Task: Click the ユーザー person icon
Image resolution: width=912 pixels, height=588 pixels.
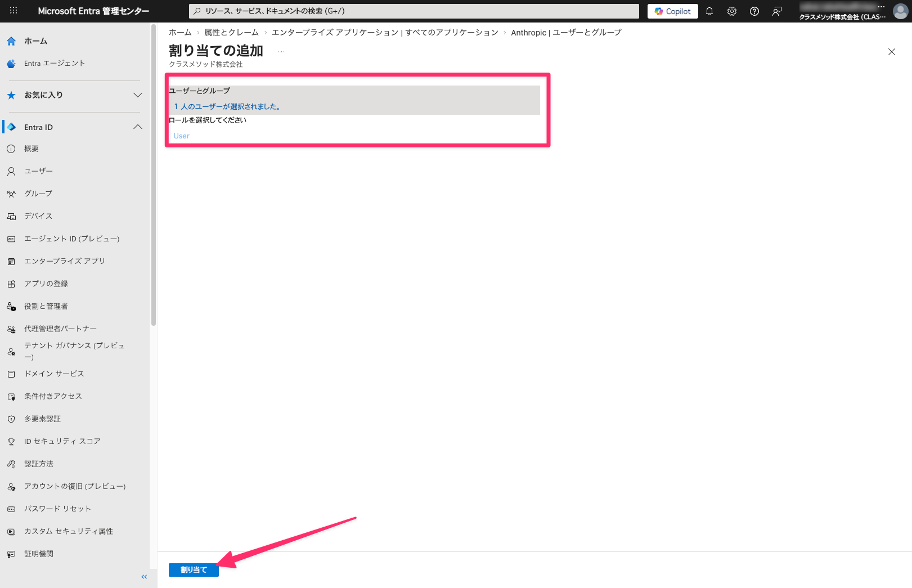Action: tap(11, 172)
